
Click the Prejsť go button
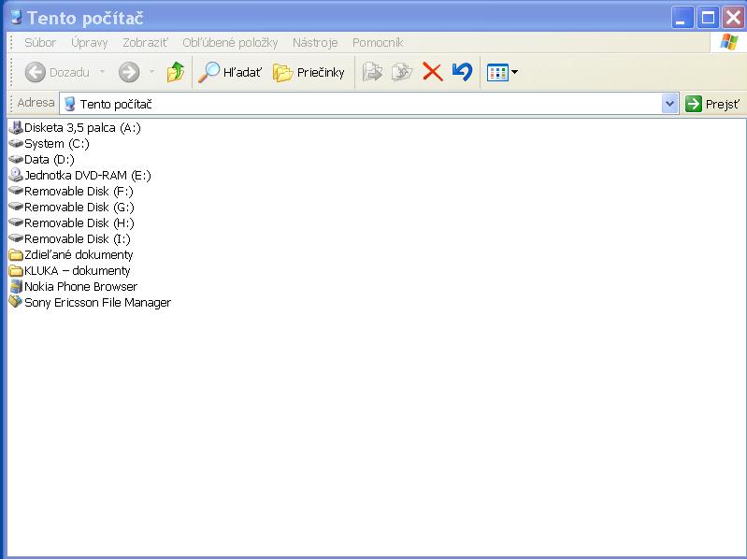click(712, 104)
